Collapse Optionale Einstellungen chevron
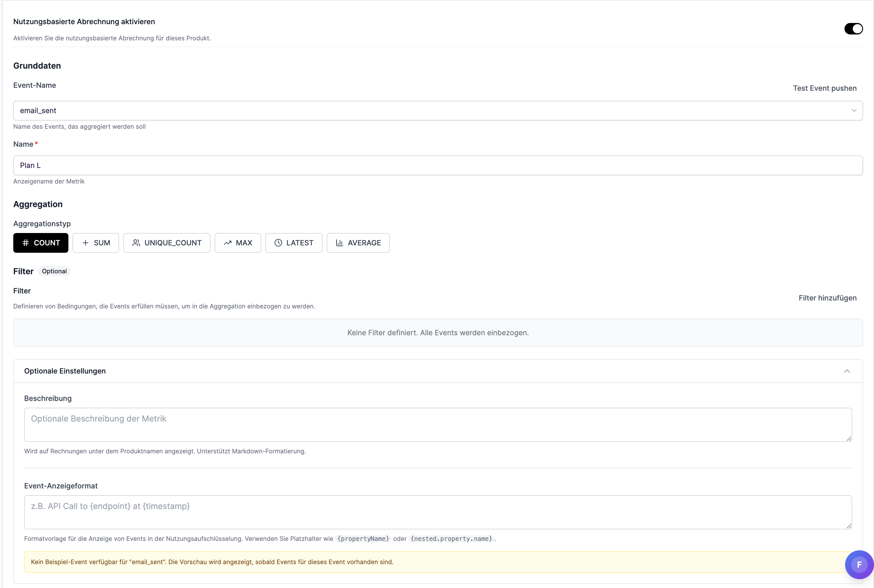Image resolution: width=874 pixels, height=588 pixels. pos(847,371)
